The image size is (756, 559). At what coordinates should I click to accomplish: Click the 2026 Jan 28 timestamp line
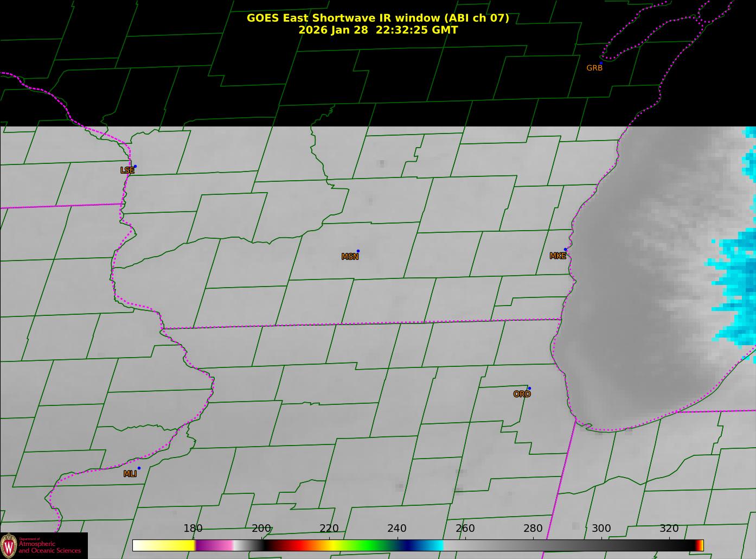(378, 30)
